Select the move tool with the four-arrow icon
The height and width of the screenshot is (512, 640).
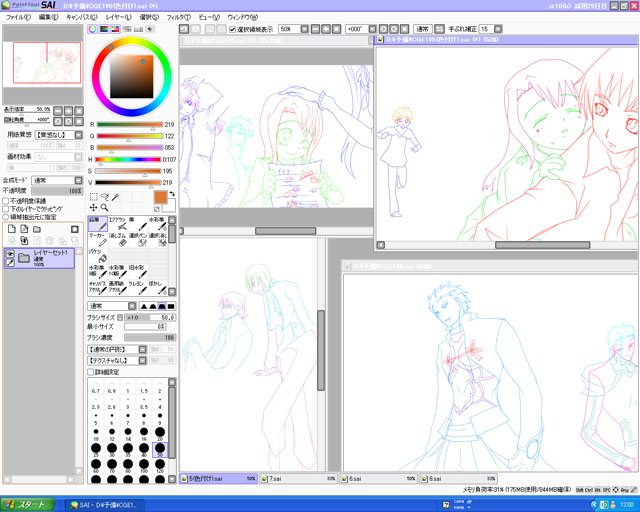[94, 207]
